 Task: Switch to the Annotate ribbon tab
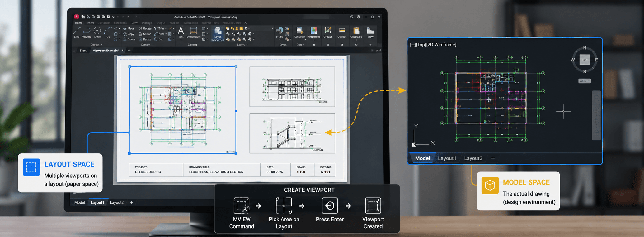tap(104, 23)
